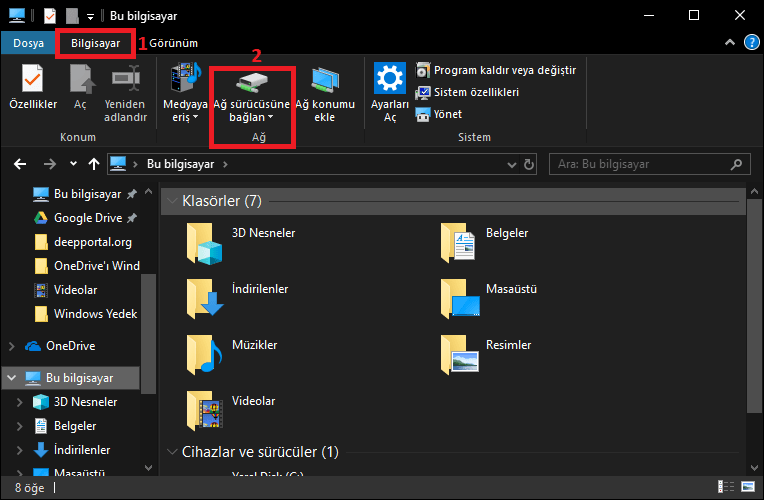Open the address bar history dropdown

click(512, 165)
